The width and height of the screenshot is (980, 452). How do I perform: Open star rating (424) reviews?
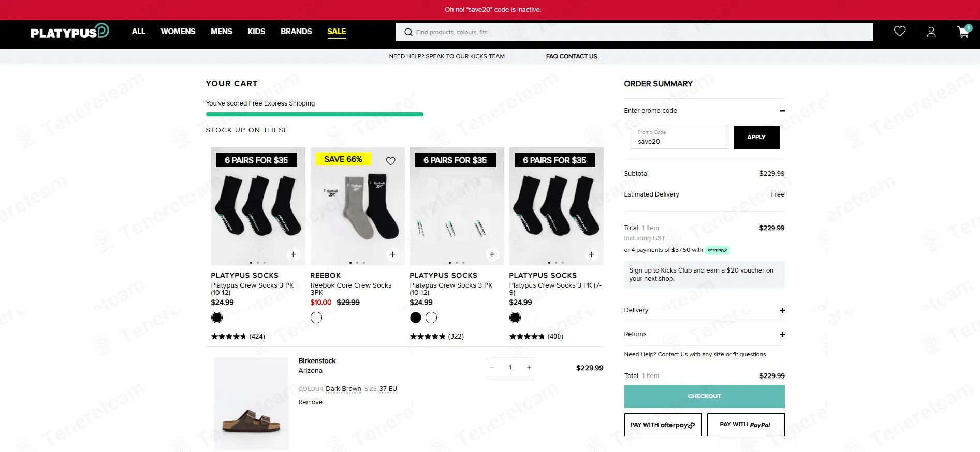click(238, 336)
